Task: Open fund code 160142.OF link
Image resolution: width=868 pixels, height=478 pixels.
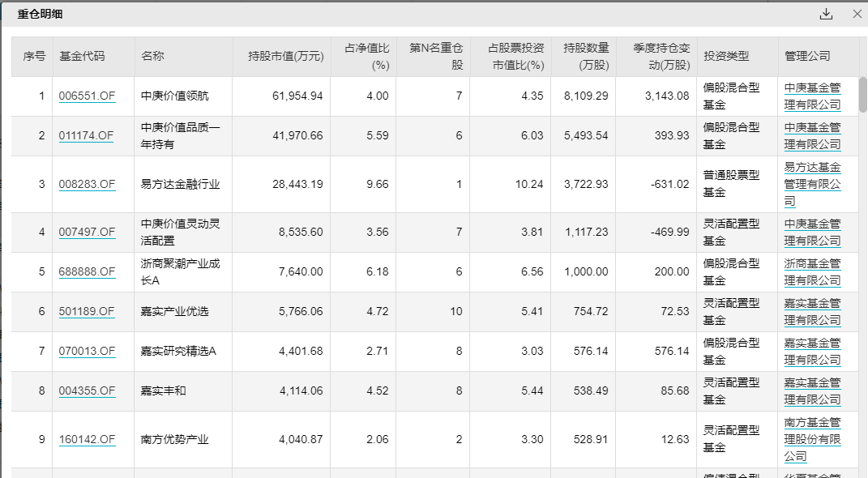Action: (87, 439)
